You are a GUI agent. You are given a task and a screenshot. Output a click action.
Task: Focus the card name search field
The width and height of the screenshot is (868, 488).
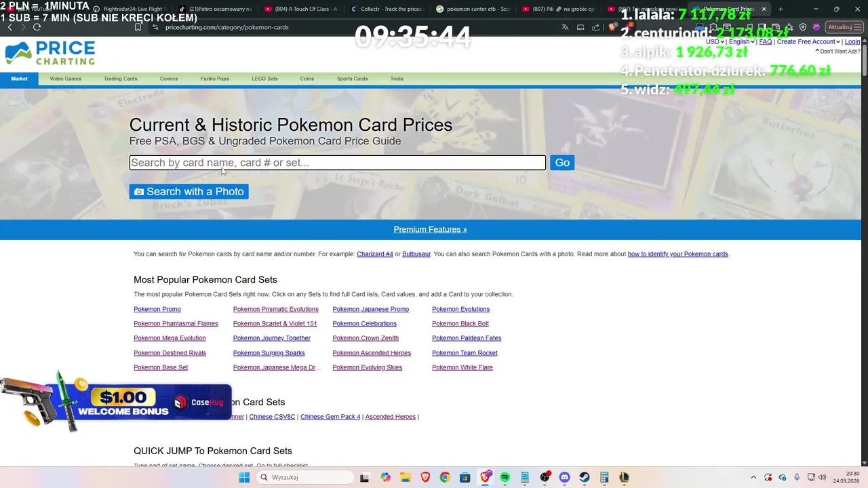point(338,163)
